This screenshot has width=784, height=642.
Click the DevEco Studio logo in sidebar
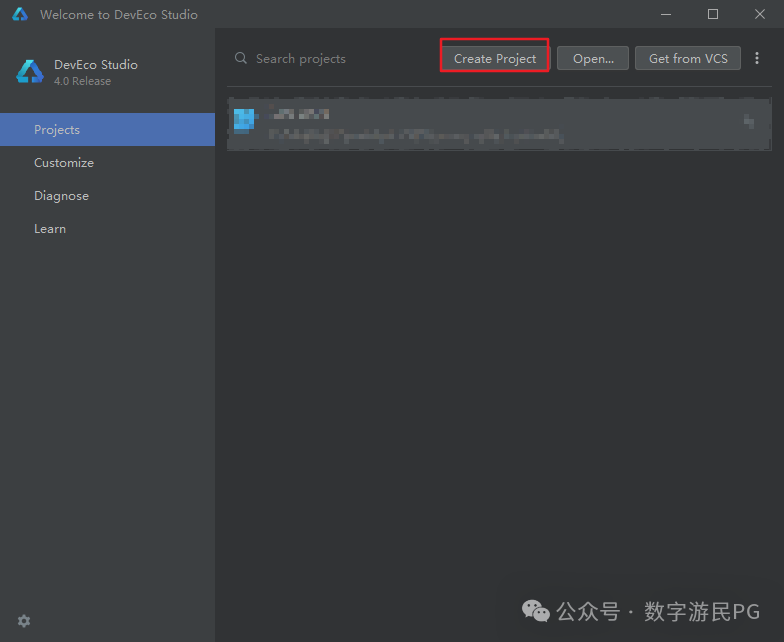pyautogui.click(x=30, y=72)
